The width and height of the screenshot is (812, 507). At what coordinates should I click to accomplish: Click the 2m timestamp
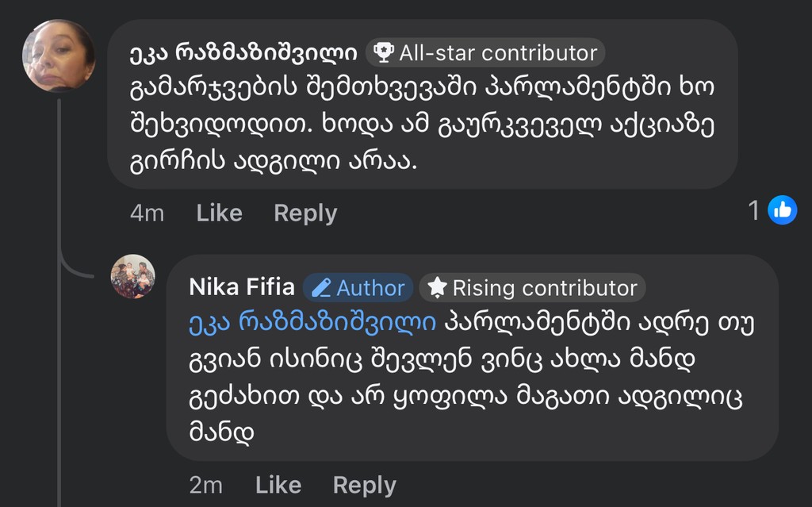click(206, 485)
